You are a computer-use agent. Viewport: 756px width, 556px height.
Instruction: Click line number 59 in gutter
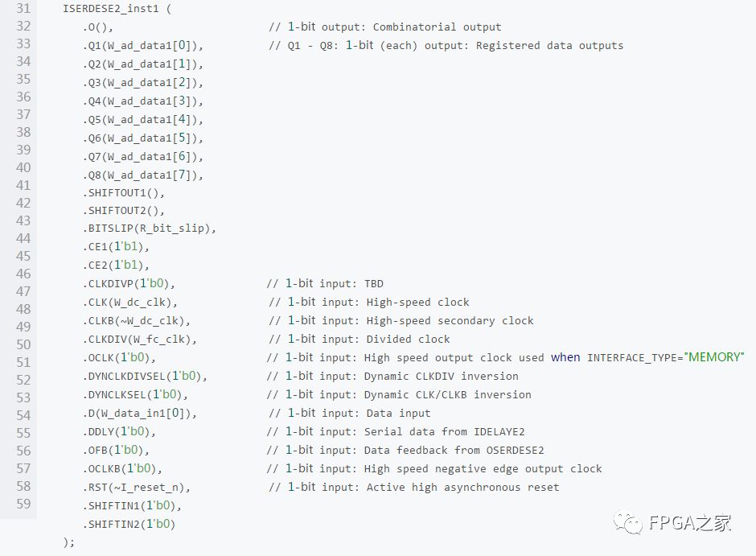(23, 504)
